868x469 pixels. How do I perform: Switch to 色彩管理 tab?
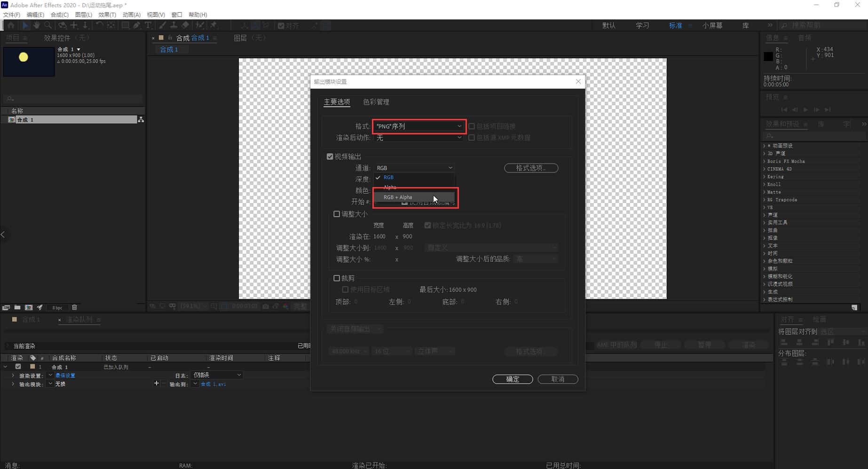[376, 102]
